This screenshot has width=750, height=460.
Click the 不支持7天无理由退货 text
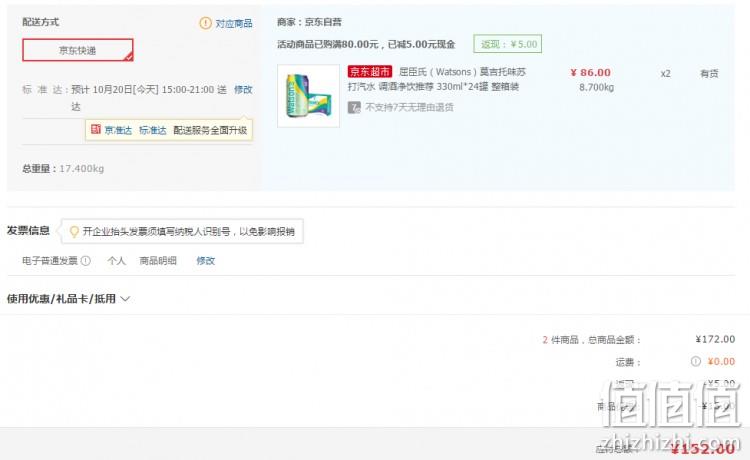click(x=409, y=107)
